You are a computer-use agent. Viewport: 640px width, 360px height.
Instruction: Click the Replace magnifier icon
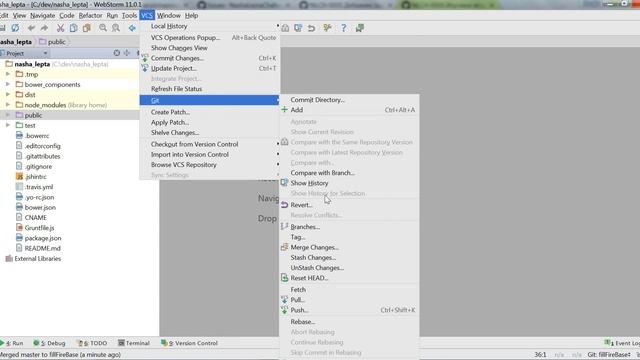click(116, 28)
